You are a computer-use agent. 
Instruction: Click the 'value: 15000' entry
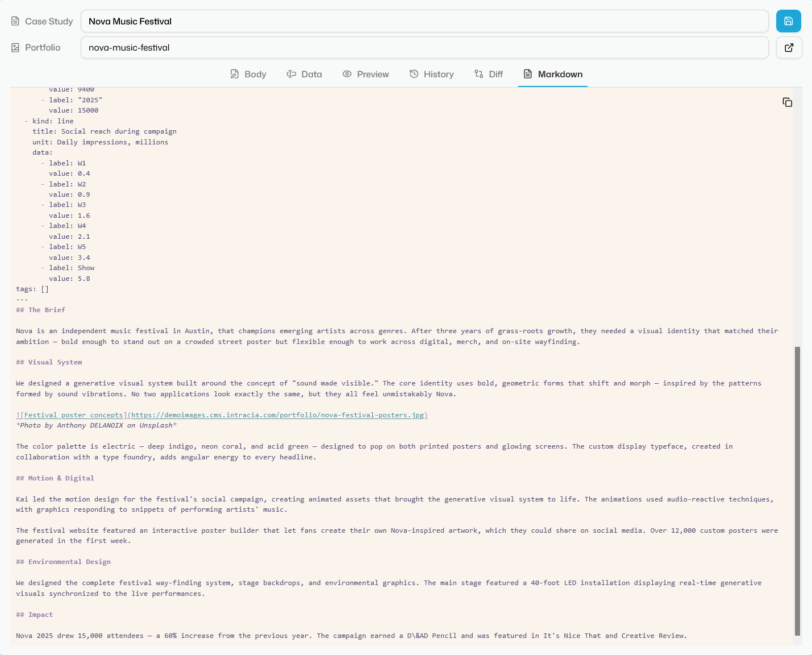[x=74, y=110]
